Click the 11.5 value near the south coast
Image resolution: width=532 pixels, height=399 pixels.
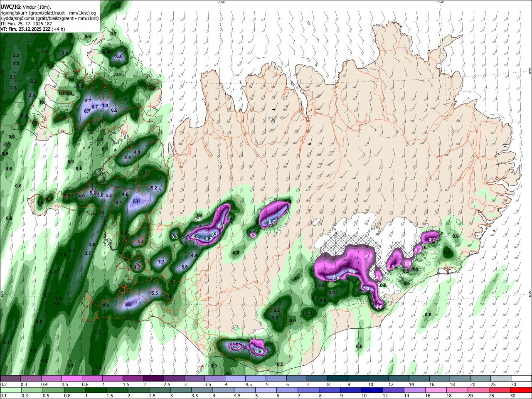pyautogui.click(x=236, y=347)
